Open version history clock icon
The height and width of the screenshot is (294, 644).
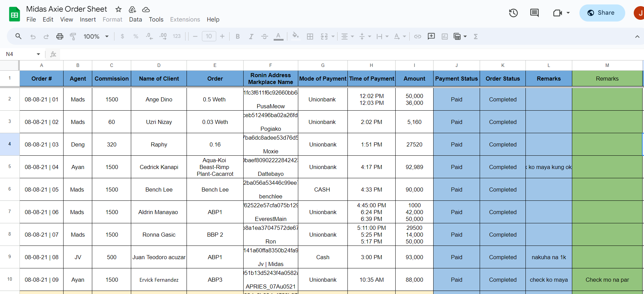(x=513, y=13)
